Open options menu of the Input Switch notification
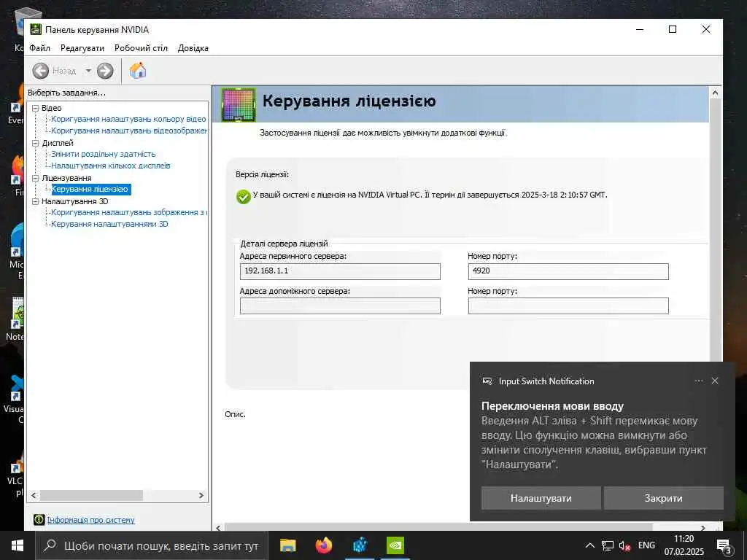747x560 pixels. tap(699, 381)
